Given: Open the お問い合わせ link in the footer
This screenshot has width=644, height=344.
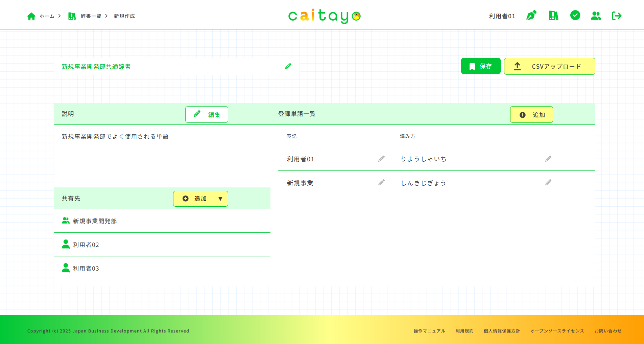Looking at the screenshot, I should [608, 331].
